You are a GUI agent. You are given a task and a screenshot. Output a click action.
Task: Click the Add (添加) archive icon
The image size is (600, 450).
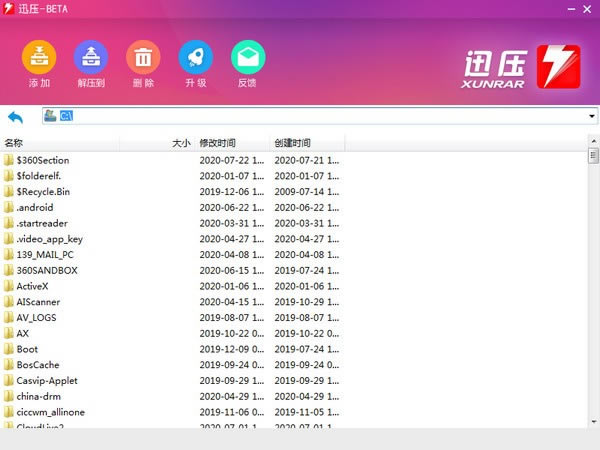tap(39, 57)
